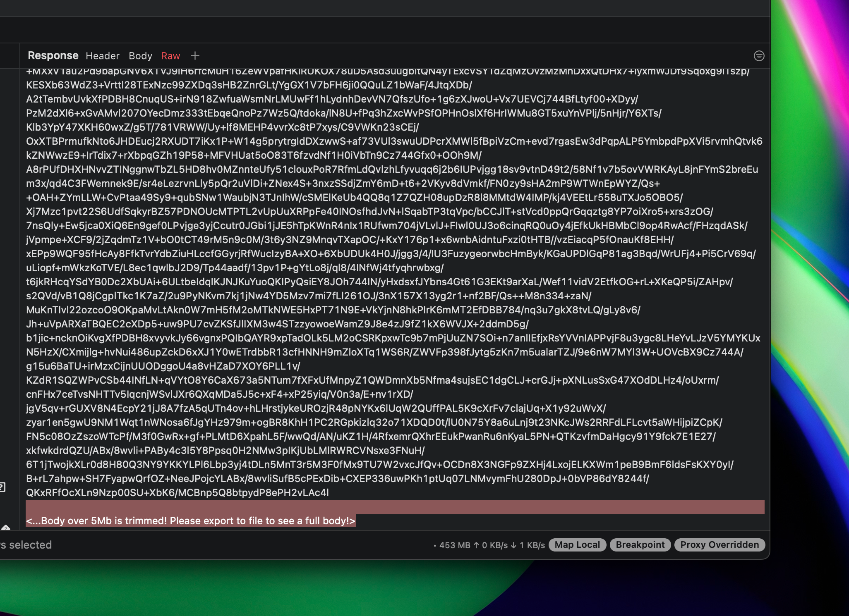Click the circled filter icon in Response toolbar

760,56
